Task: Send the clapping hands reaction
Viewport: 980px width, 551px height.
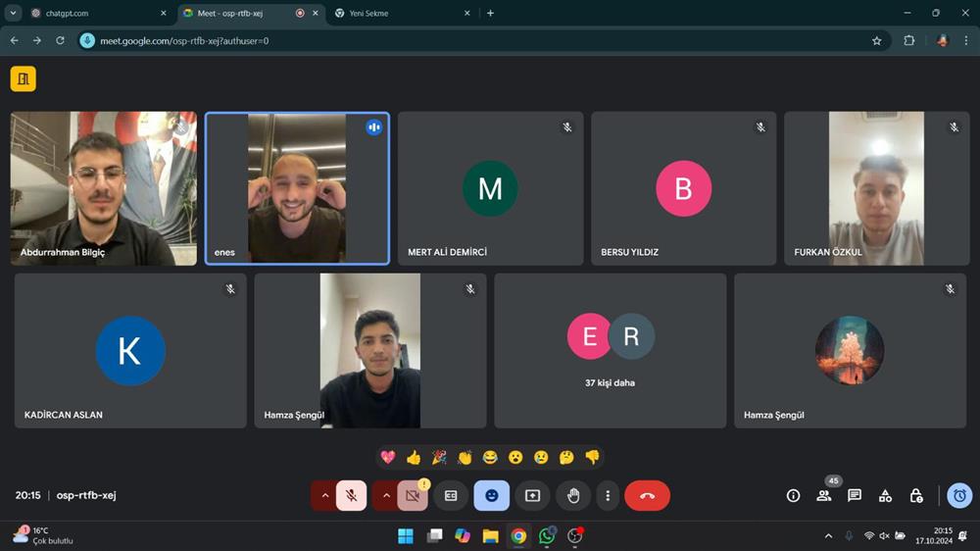Action: point(465,457)
